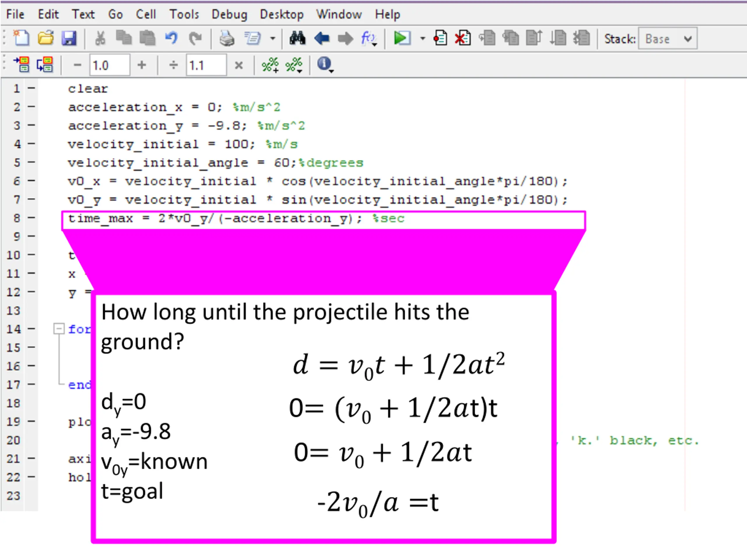Toggle breakpoint dash on line 6
Screen dimensions: 747x560
click(32, 181)
